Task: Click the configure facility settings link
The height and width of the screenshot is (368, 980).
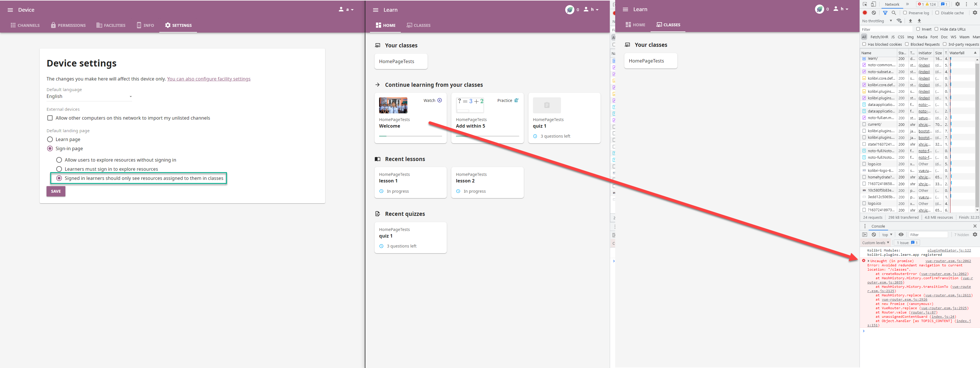Action: pos(208,79)
